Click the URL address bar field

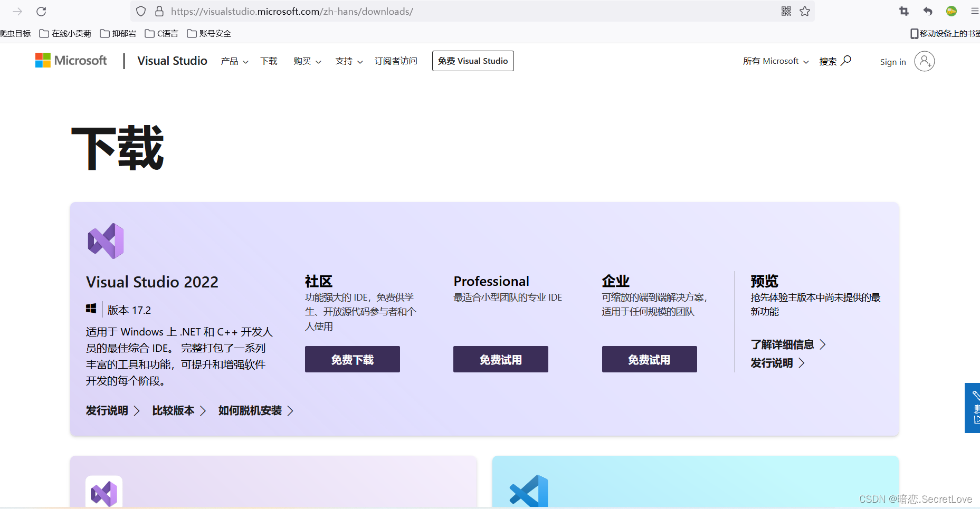coord(472,11)
